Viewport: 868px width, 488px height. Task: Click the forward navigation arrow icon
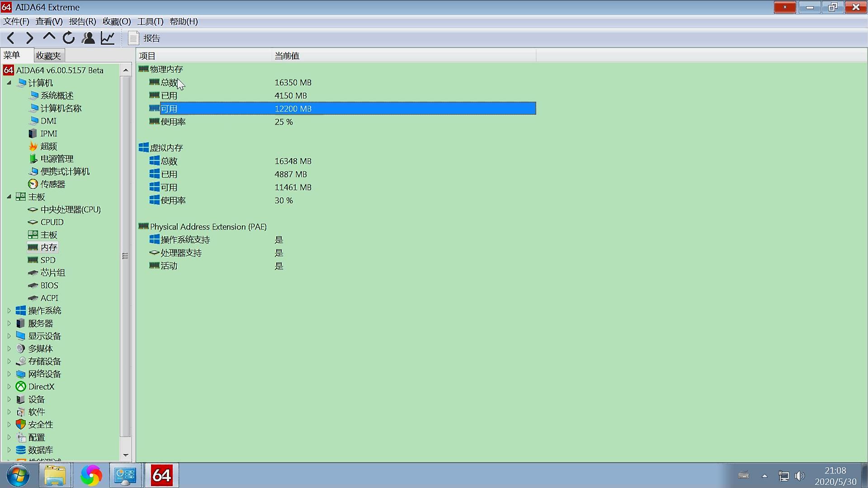tap(28, 38)
